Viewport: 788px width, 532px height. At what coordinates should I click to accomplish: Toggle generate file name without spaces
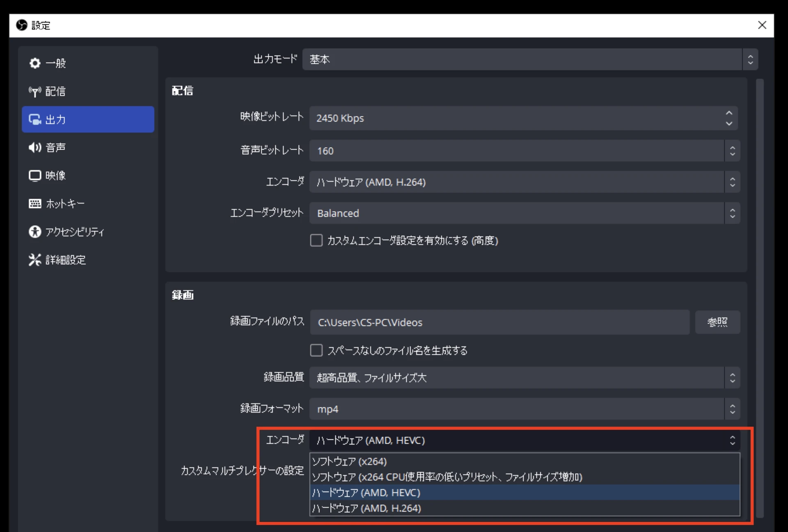point(316,351)
